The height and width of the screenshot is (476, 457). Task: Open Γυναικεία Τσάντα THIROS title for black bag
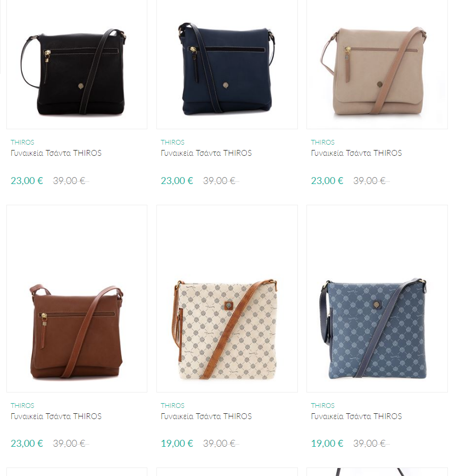(x=56, y=153)
